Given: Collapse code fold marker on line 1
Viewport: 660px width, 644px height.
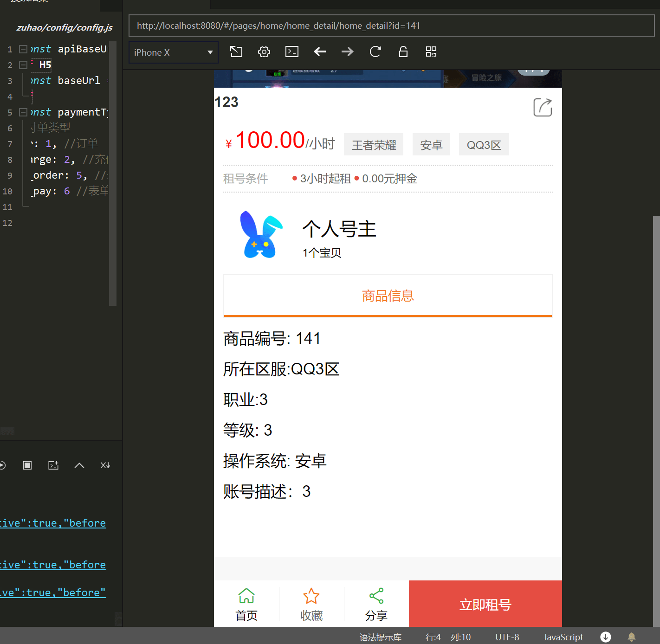Looking at the screenshot, I should [x=23, y=49].
